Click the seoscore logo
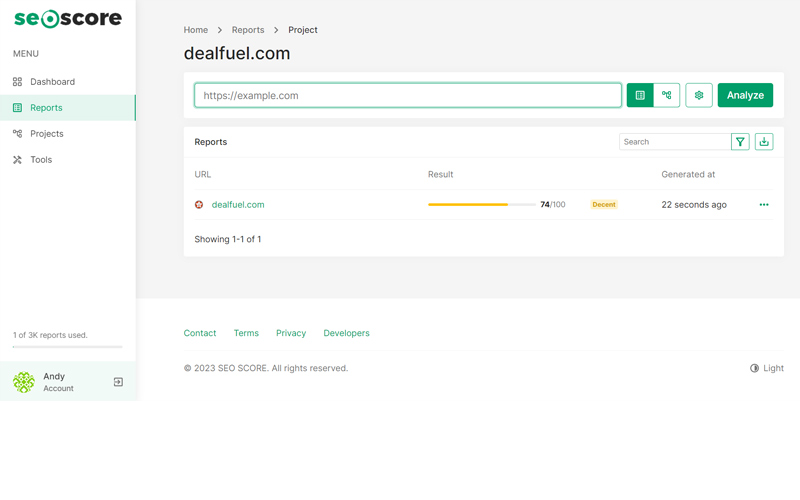The width and height of the screenshot is (800, 500). 68,19
